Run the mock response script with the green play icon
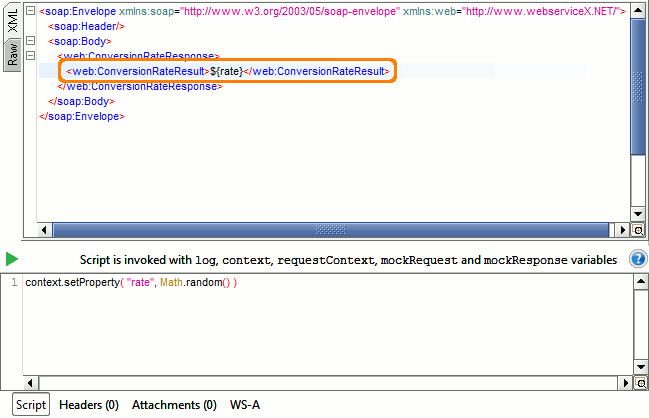The height and width of the screenshot is (418, 649). [x=12, y=259]
